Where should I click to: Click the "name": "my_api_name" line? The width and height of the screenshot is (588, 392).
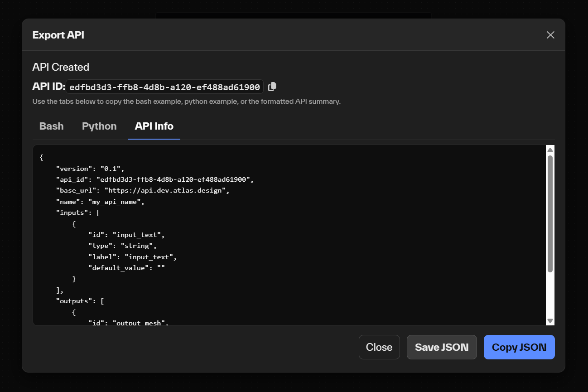100,202
